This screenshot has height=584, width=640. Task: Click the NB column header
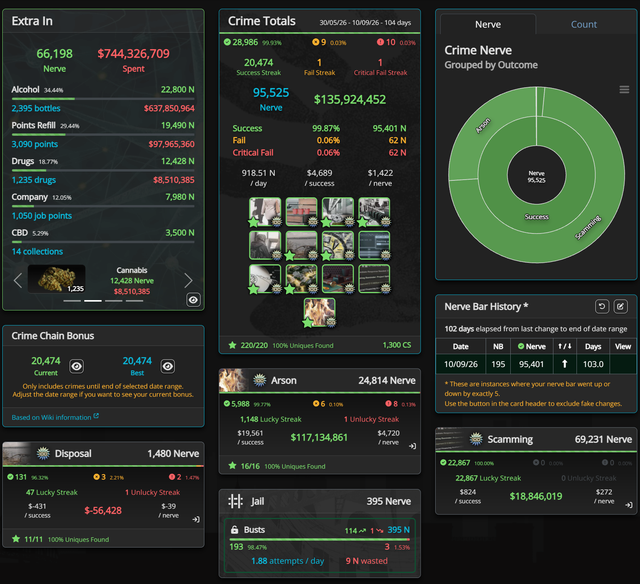pyautogui.click(x=498, y=346)
